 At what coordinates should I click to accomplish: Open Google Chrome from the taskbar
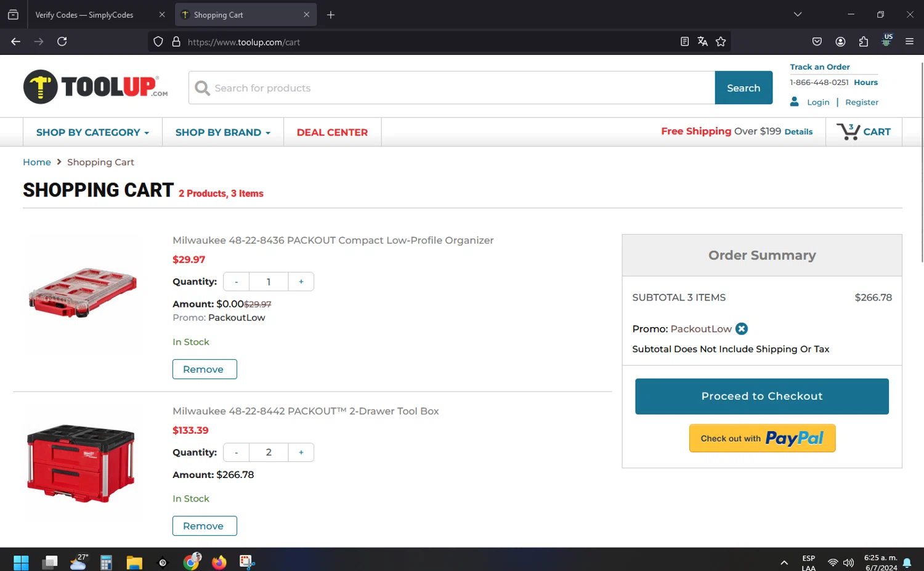(192, 561)
